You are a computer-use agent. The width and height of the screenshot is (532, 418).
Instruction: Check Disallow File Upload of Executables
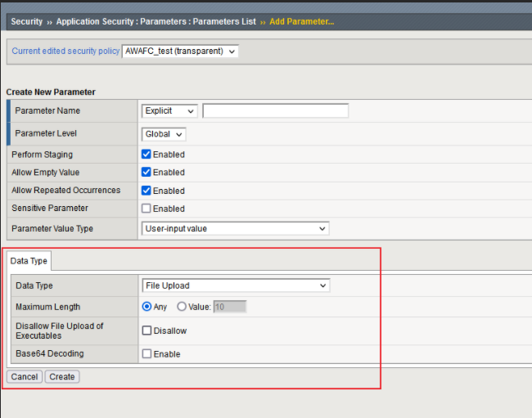click(147, 330)
